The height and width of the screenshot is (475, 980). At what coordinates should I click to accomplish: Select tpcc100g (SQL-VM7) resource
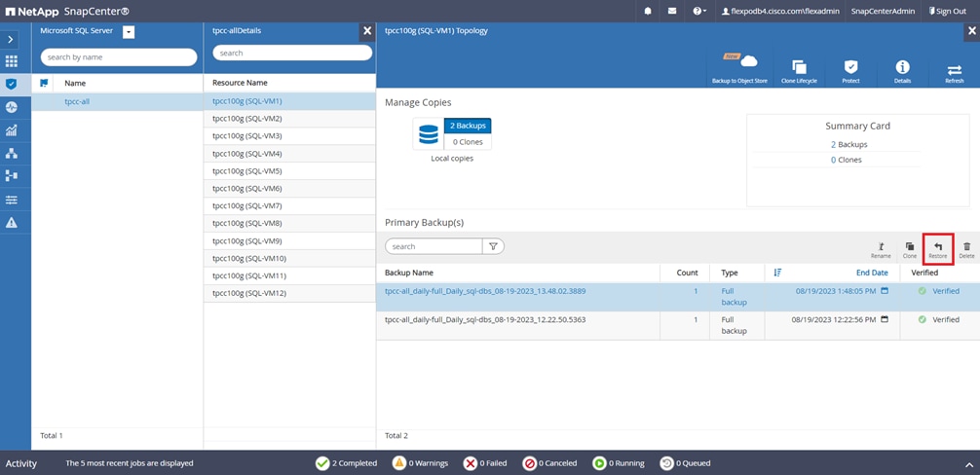tap(289, 205)
